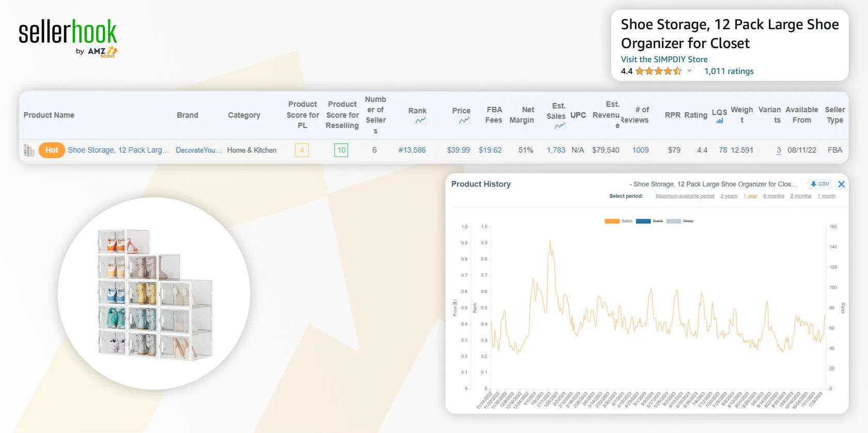Toggle the Price series in the chart legend

[680, 221]
